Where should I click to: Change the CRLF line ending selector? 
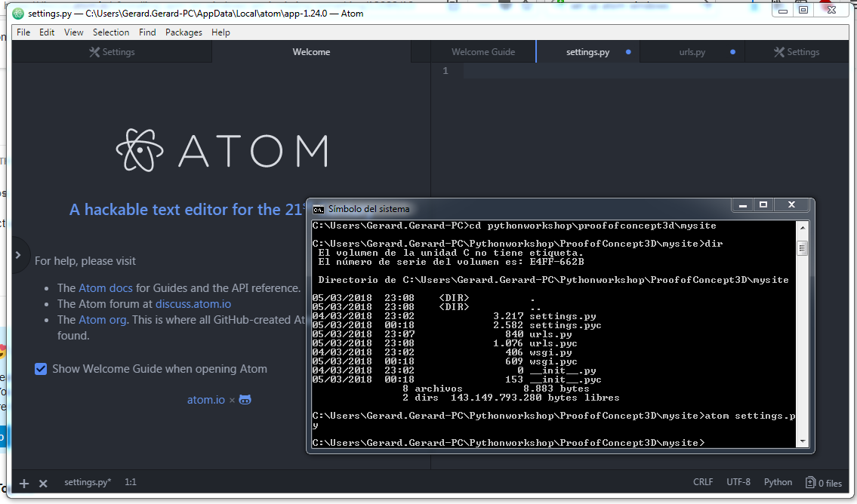(x=703, y=482)
